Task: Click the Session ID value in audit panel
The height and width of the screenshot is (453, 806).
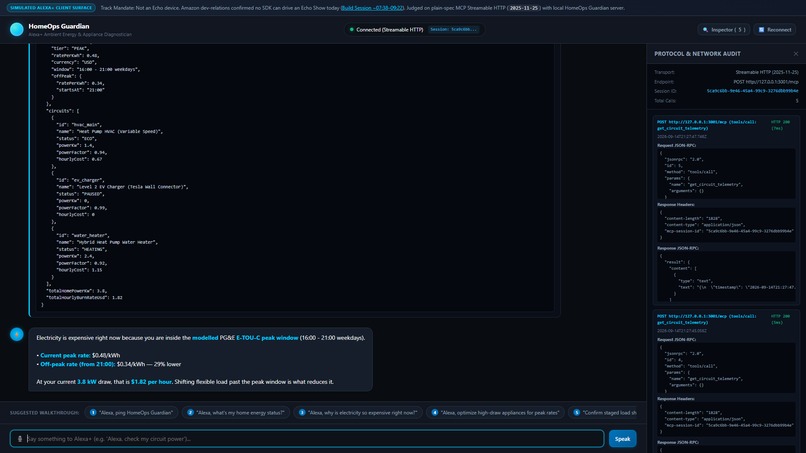Action: [752, 91]
